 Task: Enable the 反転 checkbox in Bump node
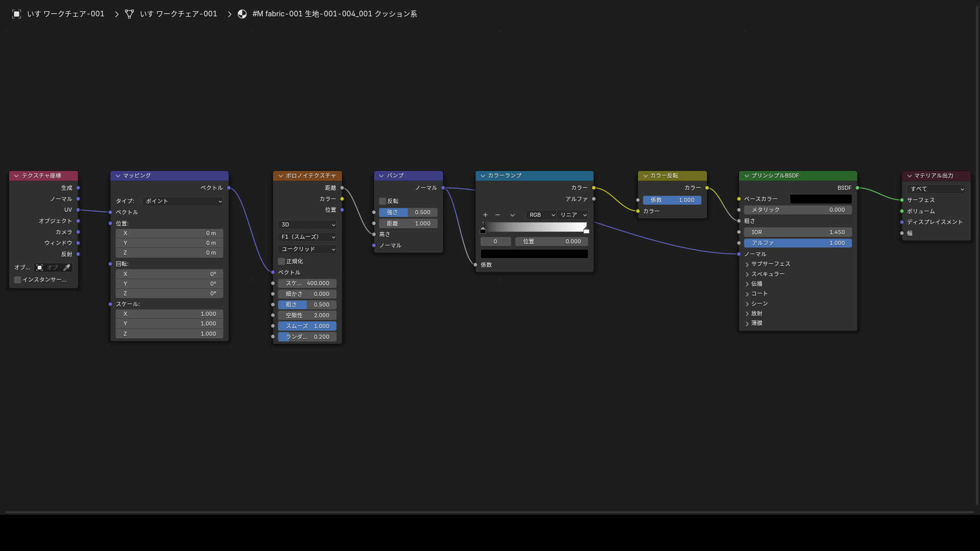382,201
